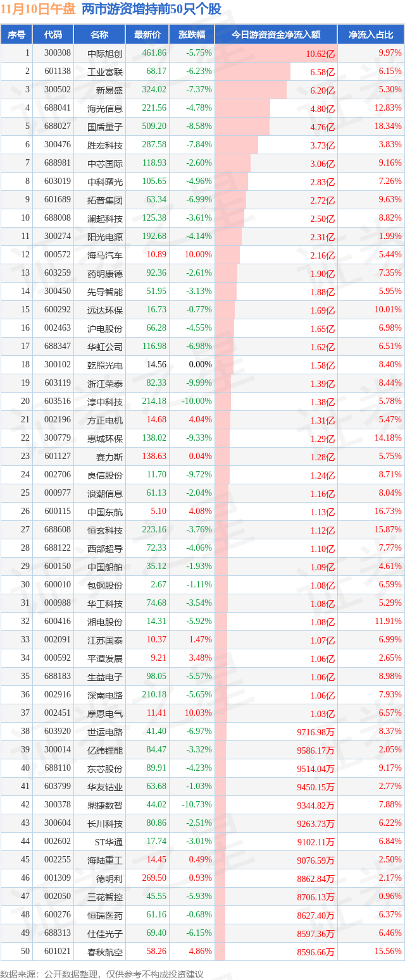This screenshot has width=405, height=980.
Task: Select stock name 国盾量子
Action: (x=106, y=127)
